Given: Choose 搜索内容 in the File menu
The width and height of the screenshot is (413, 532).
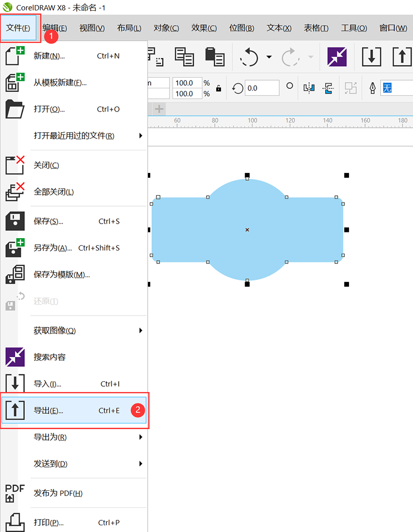Looking at the screenshot, I should point(74,357).
